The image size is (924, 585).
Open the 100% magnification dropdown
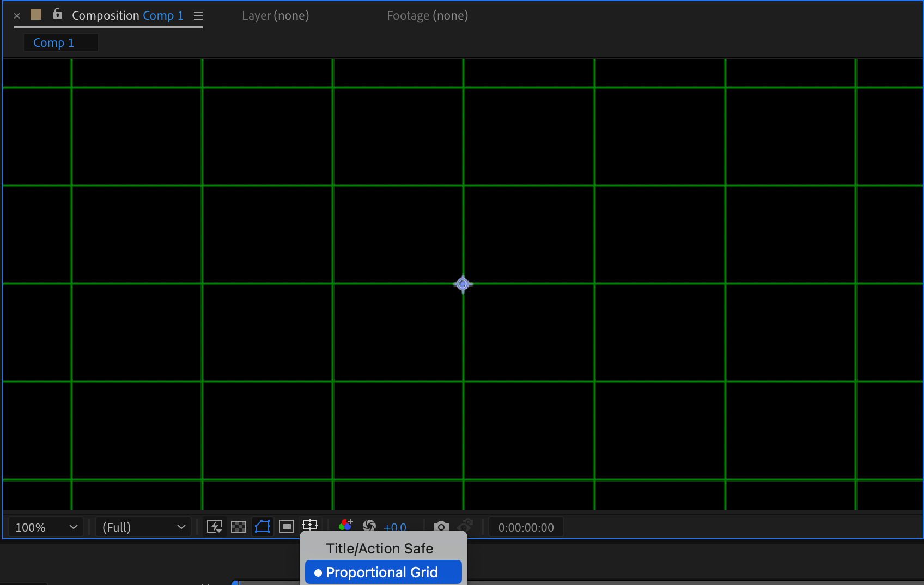[46, 527]
